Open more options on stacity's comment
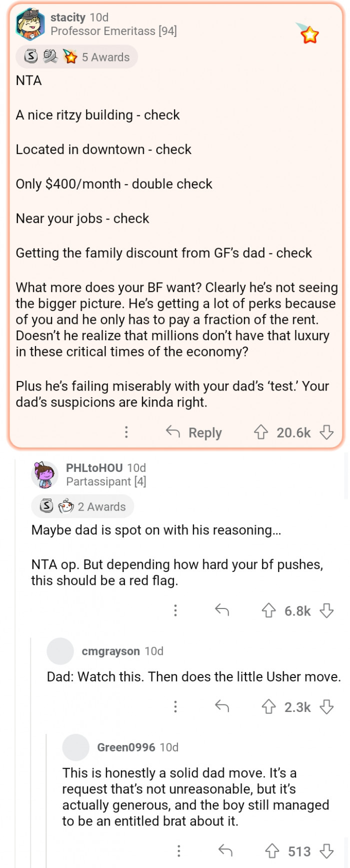The image size is (350, 868). click(x=126, y=432)
